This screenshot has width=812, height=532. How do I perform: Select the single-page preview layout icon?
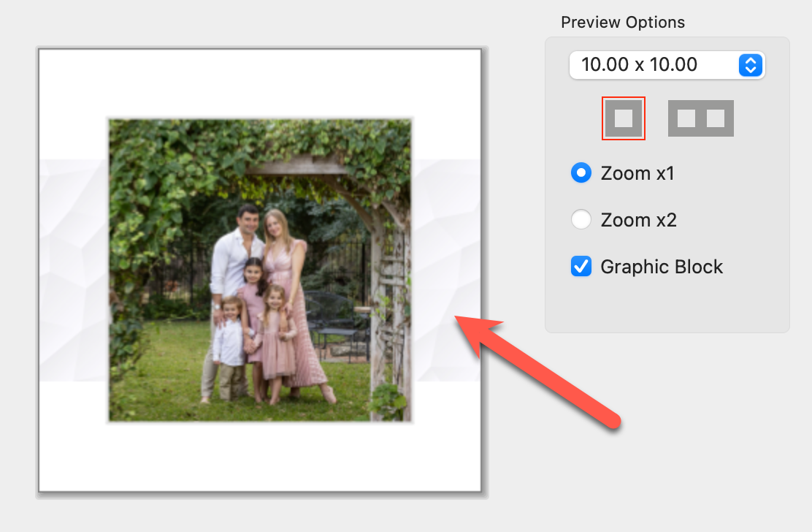pos(623,118)
